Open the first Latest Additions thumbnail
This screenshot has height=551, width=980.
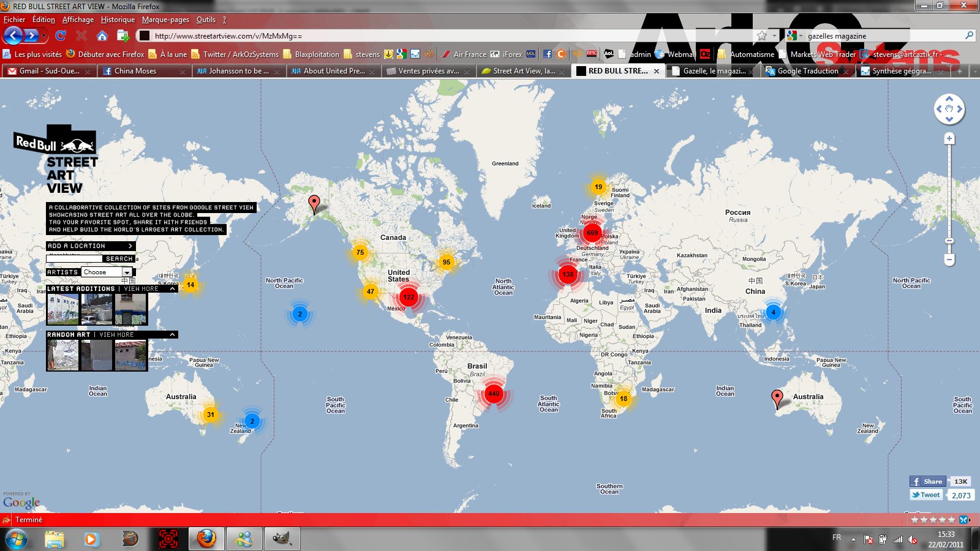pos(63,309)
